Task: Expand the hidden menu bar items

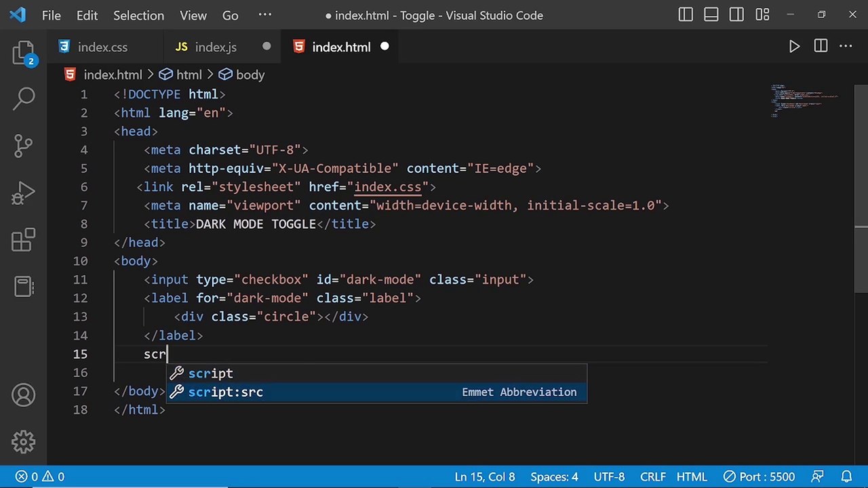Action: (264, 15)
